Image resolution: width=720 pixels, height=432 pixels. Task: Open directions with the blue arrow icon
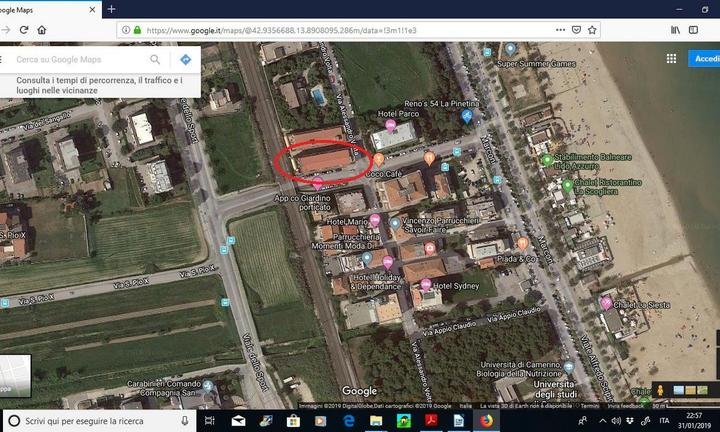tap(185, 60)
